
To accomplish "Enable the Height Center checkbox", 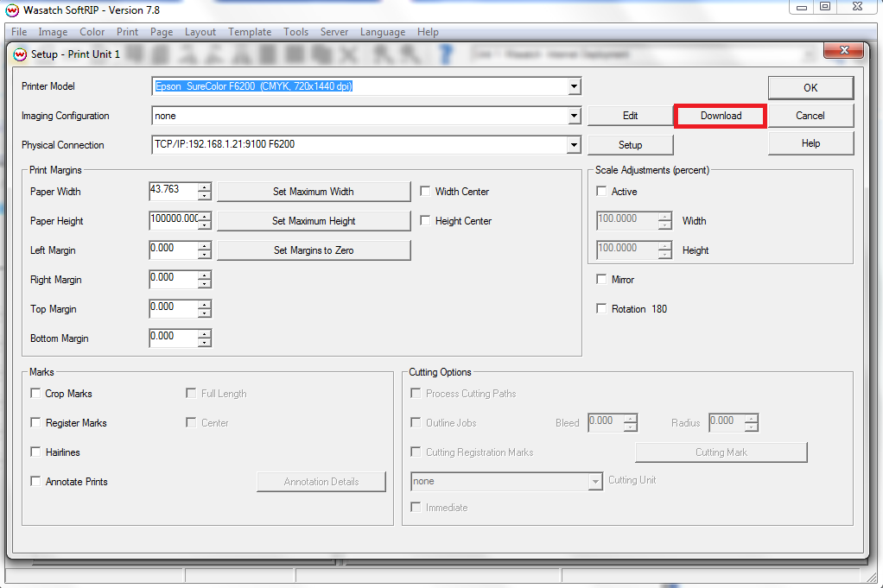I will pyautogui.click(x=425, y=220).
